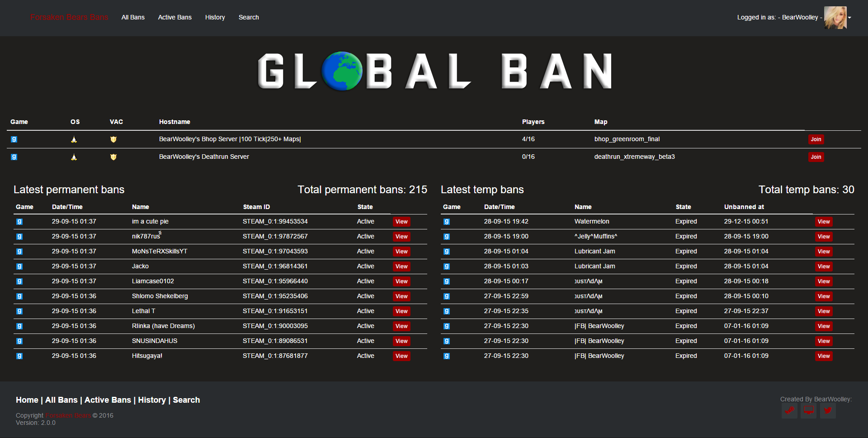Click the monitor icon between Steam and Twitter
This screenshot has height=438, width=868.
coord(809,411)
